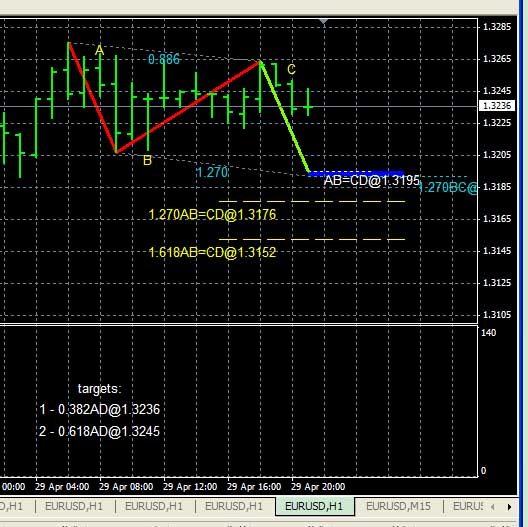The image size is (528, 527).
Task: Click target 2 - 0.618AD@1.3245 text
Action: (99, 431)
